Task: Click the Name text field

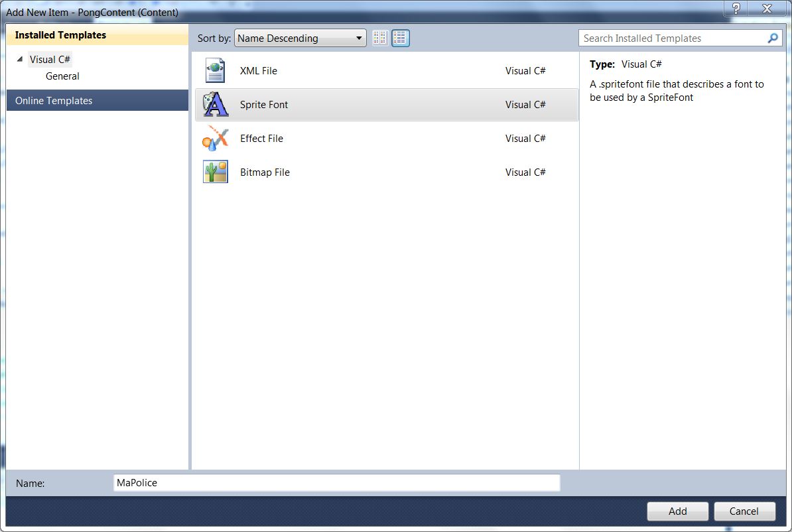Action: (336, 483)
